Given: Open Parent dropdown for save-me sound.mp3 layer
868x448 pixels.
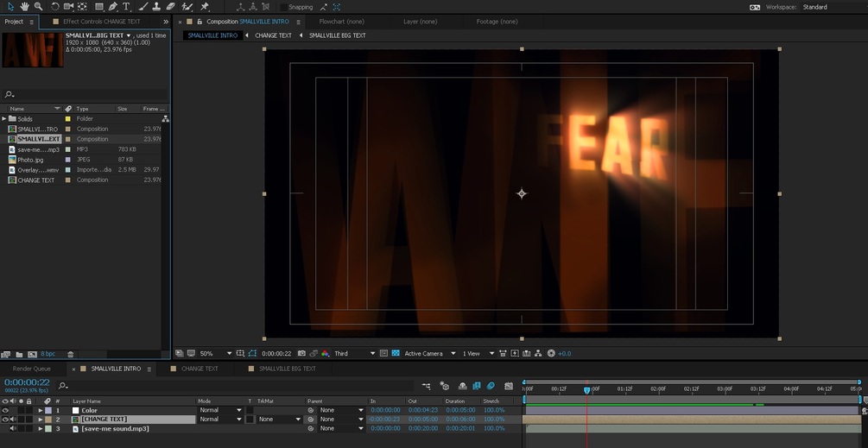Looking at the screenshot, I should [x=341, y=429].
